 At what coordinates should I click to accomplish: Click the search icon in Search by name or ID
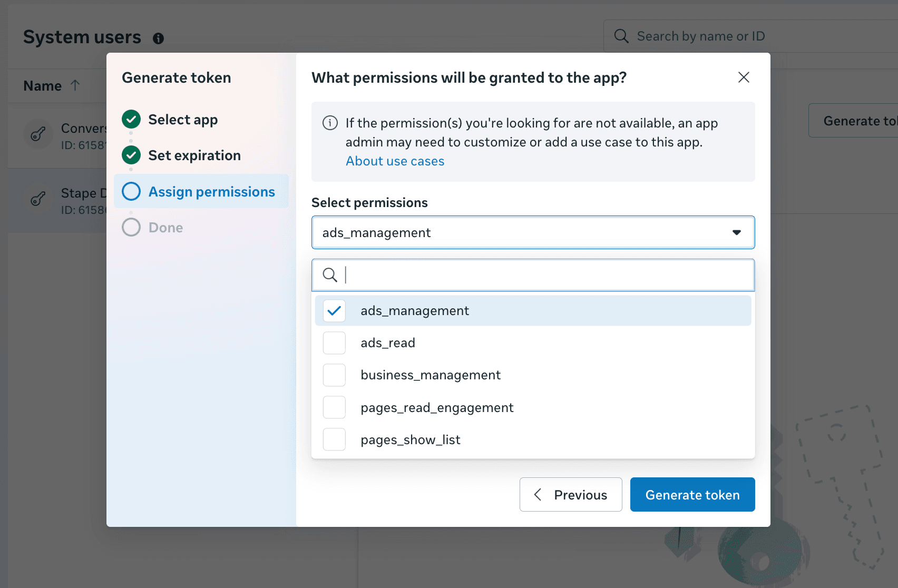click(x=621, y=36)
